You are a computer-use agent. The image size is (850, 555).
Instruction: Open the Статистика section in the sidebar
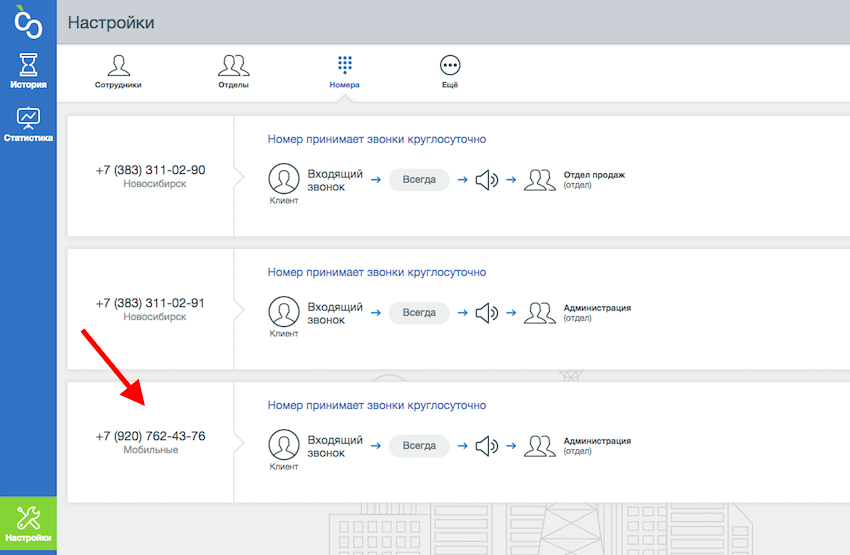[x=28, y=125]
